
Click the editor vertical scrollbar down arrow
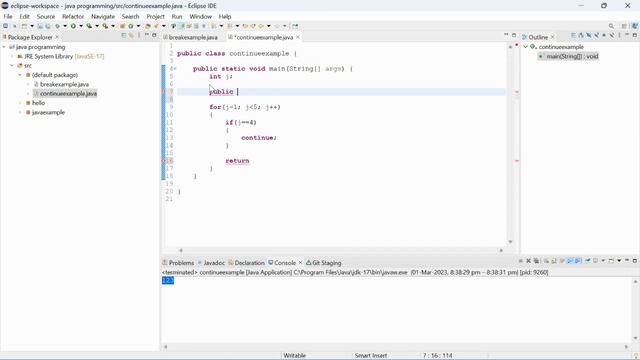(510, 242)
